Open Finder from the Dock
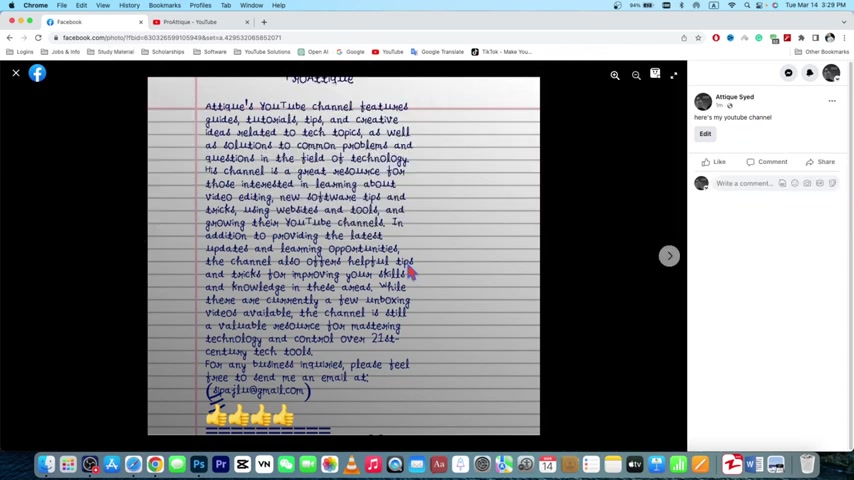 [x=46, y=464]
